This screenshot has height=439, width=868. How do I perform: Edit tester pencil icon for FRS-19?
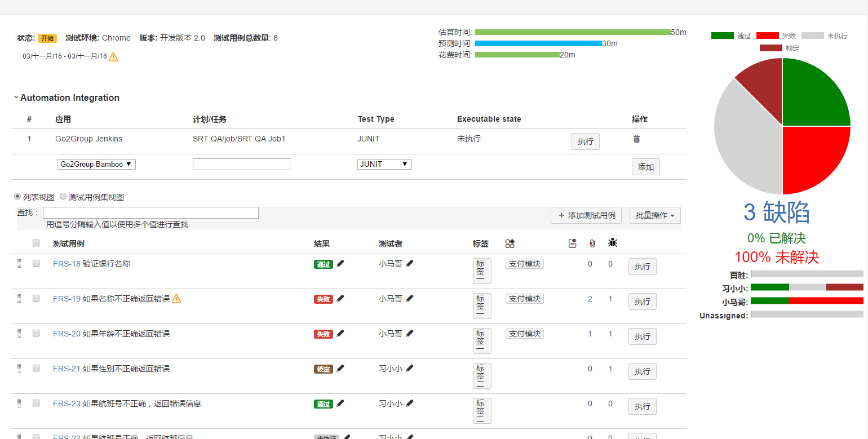tap(409, 298)
